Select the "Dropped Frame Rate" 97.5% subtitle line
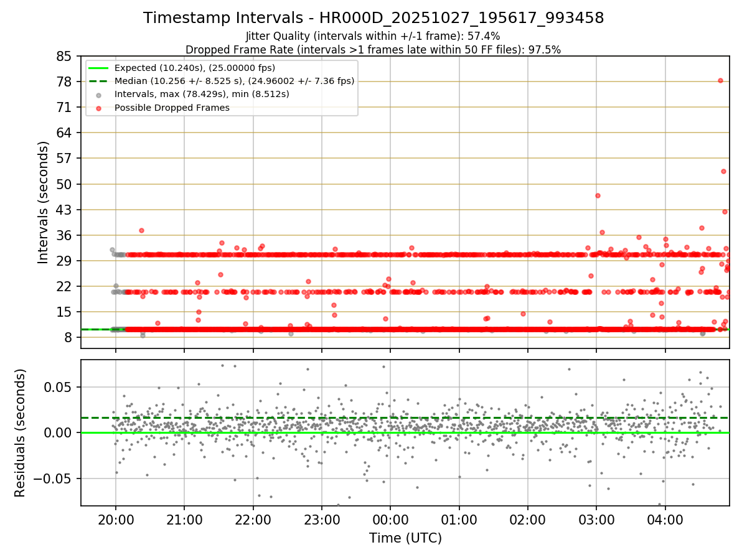Screen dimensions: 747x560 pos(373,50)
